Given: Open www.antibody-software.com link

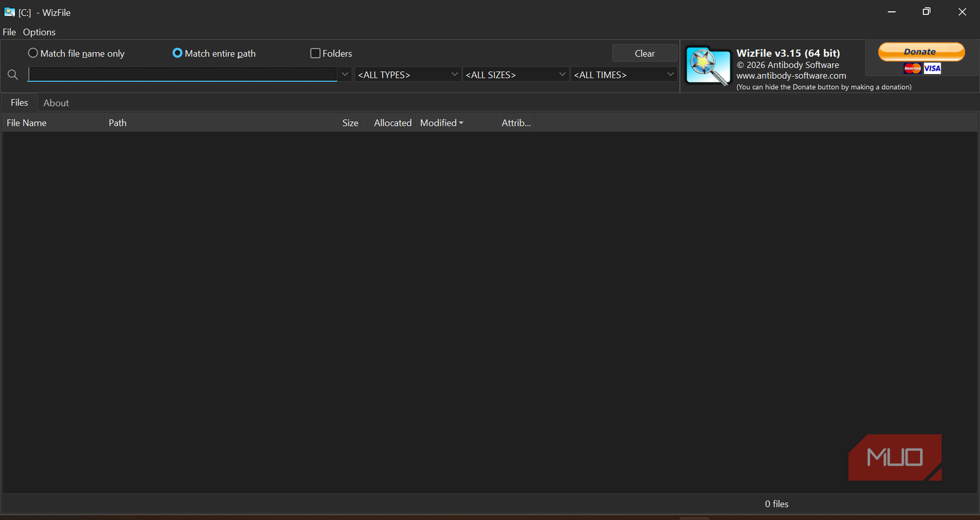Looking at the screenshot, I should pyautogui.click(x=791, y=76).
